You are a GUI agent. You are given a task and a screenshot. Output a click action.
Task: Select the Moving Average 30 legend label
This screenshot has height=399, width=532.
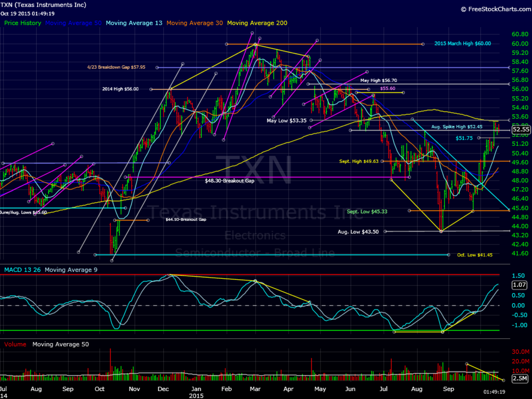195,23
